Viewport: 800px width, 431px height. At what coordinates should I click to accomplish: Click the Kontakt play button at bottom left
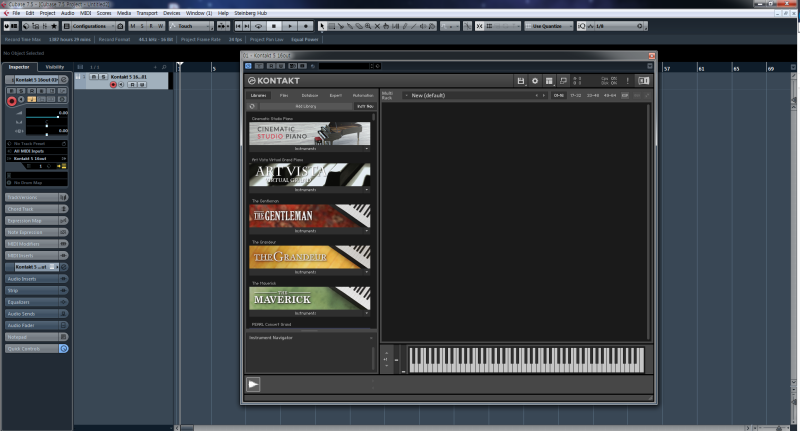[x=253, y=384]
